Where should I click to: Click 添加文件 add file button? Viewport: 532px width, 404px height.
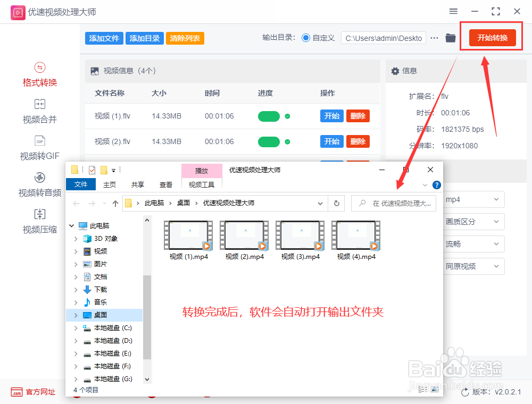coord(104,38)
